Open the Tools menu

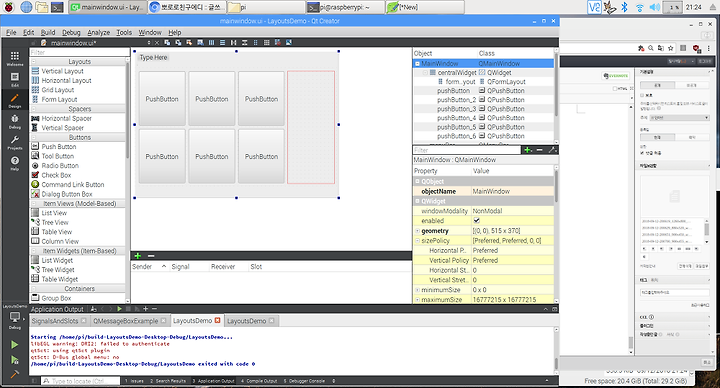[x=124, y=32]
